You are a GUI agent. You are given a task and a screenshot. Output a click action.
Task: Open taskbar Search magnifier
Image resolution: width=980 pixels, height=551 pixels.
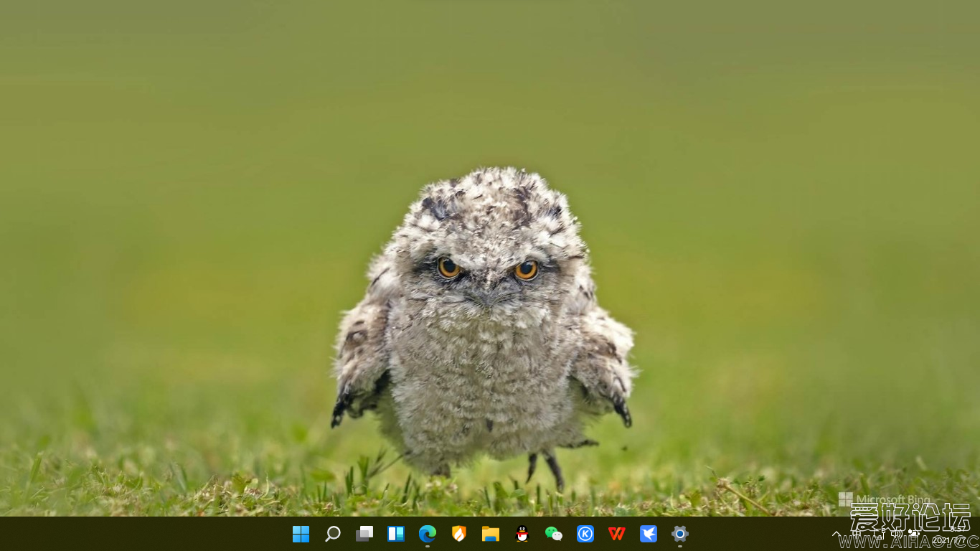[x=333, y=534]
